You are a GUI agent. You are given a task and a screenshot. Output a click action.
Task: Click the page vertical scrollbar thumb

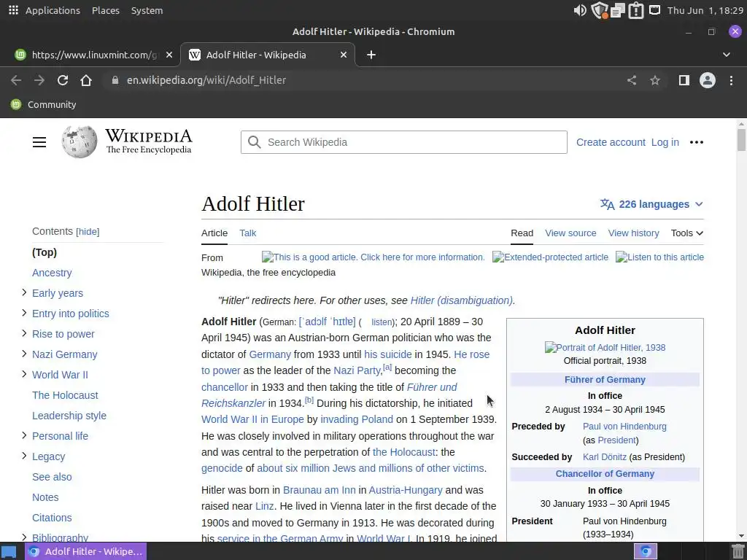(x=741, y=139)
